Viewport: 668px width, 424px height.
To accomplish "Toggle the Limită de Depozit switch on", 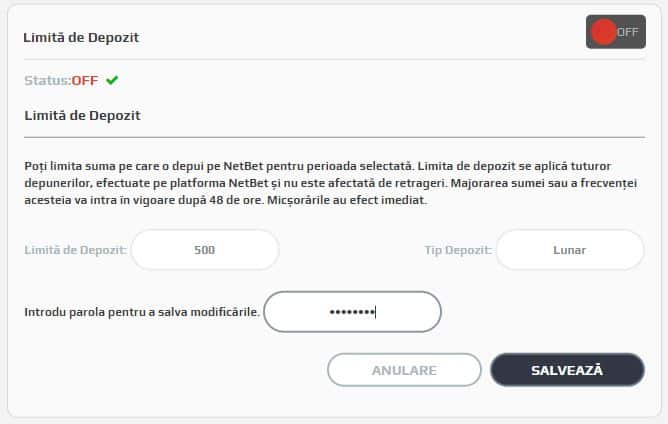I will (615, 32).
